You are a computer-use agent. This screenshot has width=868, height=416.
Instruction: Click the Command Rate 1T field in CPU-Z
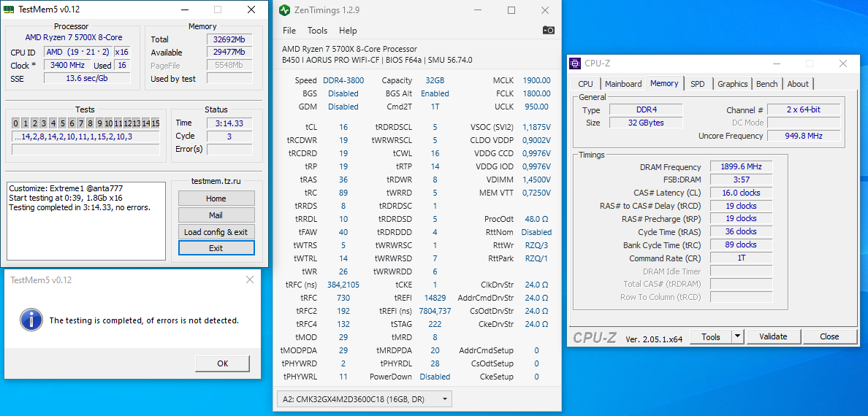741,258
